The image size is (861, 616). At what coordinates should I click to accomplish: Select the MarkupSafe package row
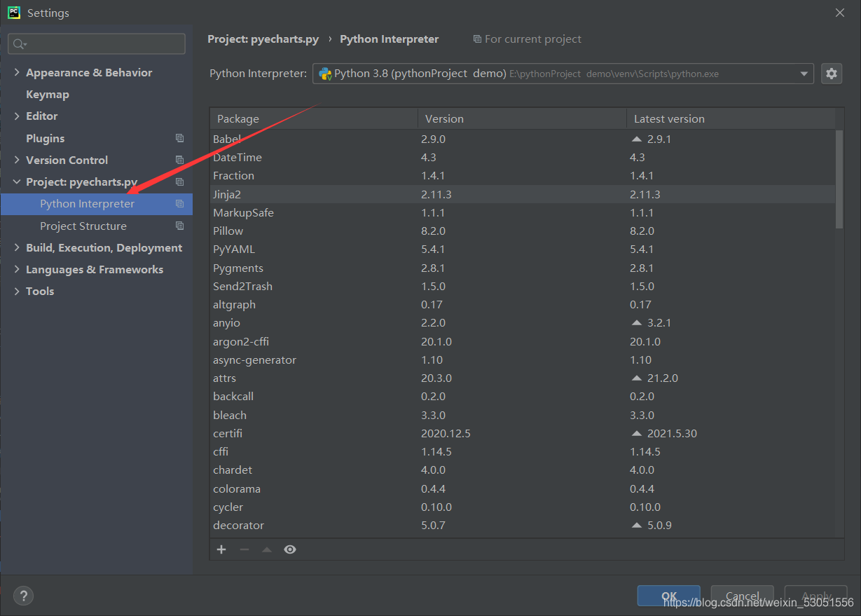(523, 212)
